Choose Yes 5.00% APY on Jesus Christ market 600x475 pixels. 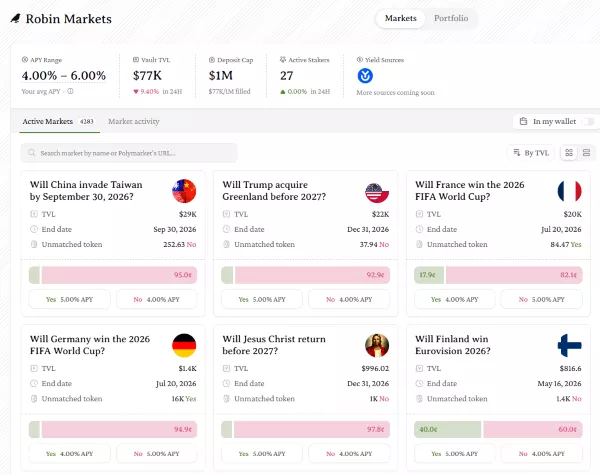coord(262,454)
